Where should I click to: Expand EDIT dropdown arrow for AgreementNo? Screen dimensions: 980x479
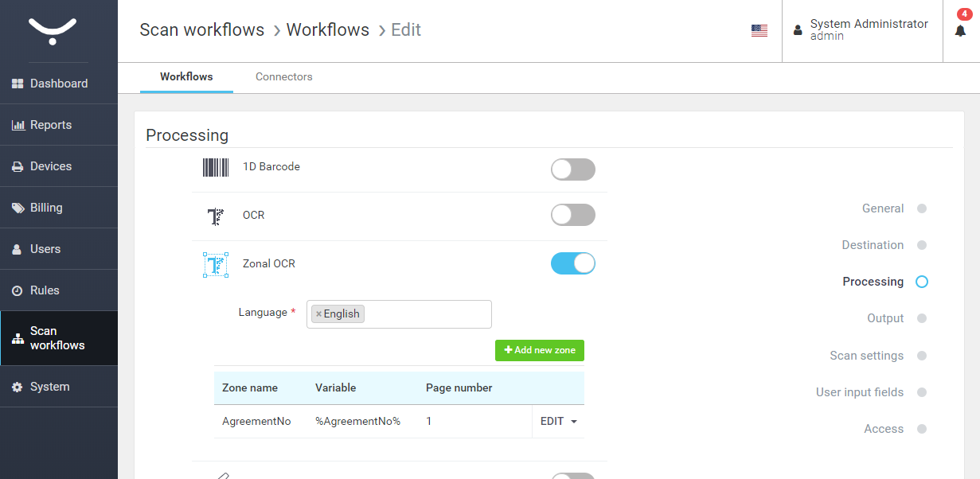click(573, 422)
